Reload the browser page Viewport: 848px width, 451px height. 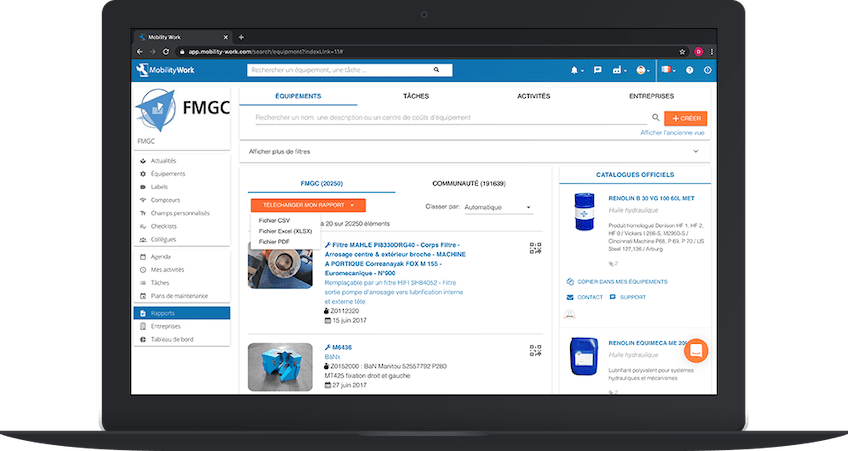tap(166, 52)
